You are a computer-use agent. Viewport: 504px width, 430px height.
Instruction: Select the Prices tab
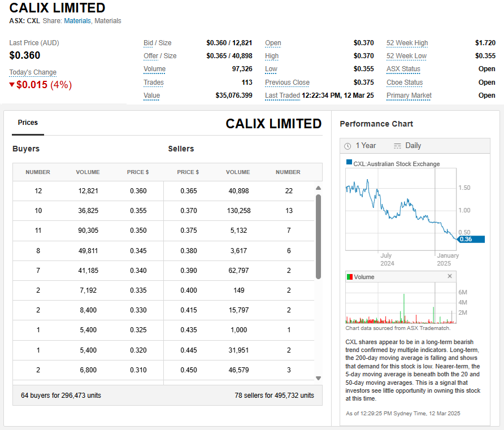click(x=28, y=123)
